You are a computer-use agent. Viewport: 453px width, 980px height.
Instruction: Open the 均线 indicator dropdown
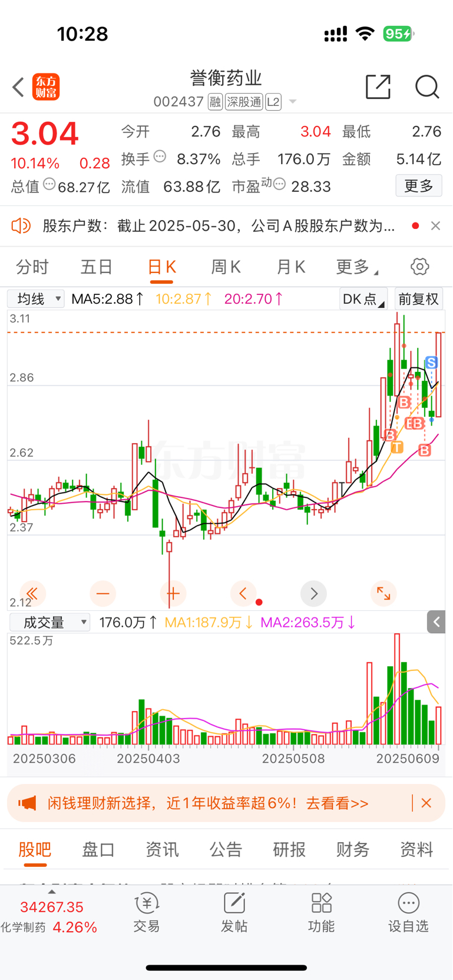pos(36,299)
